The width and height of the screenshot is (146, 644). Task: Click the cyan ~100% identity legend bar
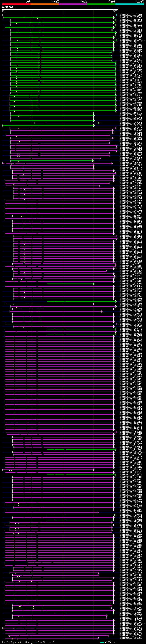pyautogui.click(x=130, y=4)
